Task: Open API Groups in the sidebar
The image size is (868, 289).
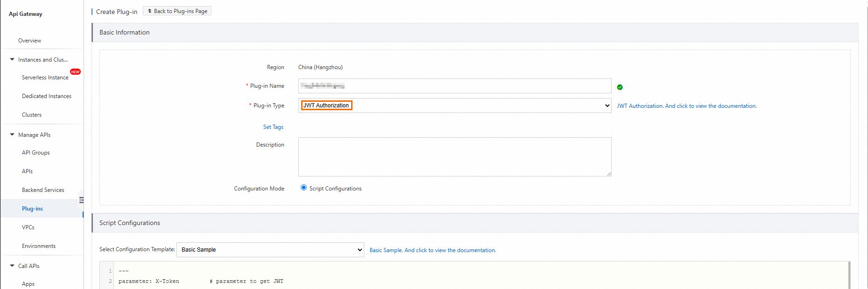Action: pyautogui.click(x=35, y=153)
